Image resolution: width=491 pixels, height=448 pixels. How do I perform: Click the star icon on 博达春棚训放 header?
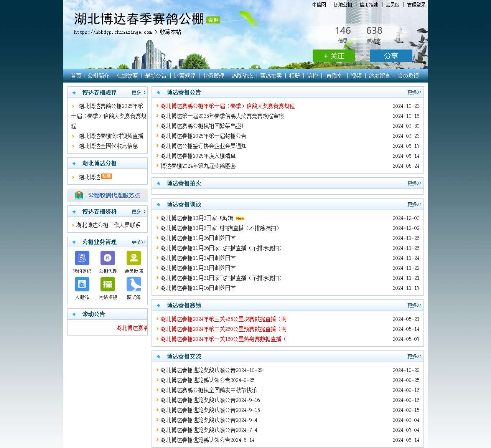pyautogui.click(x=158, y=205)
